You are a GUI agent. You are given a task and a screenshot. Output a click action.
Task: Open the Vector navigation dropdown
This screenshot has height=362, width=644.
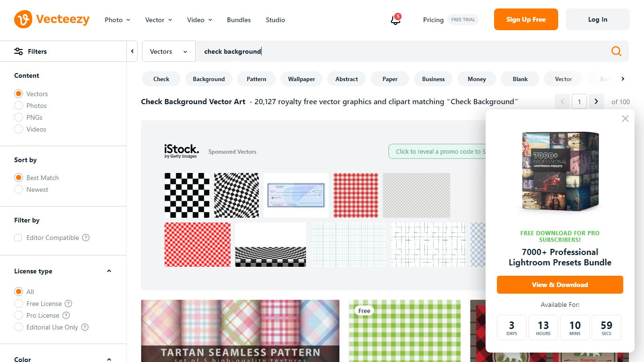pos(159,20)
